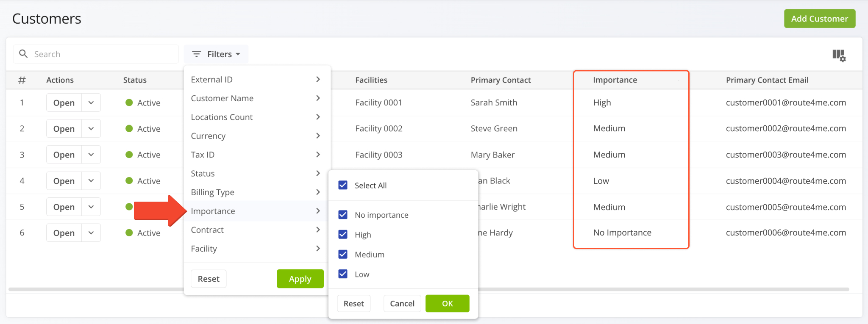Viewport: 868px width, 324px height.
Task: Reset all filters in the Filters menu
Action: tap(209, 279)
